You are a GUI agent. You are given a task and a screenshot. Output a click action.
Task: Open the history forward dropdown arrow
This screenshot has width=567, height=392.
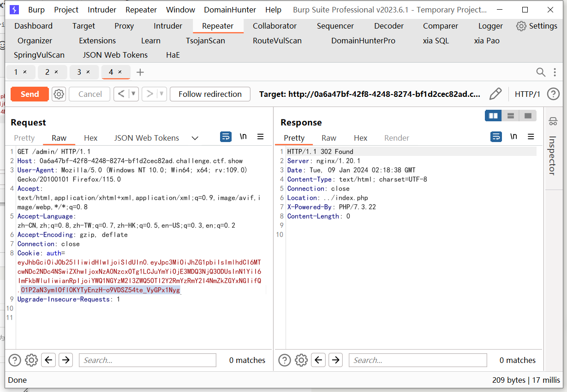click(x=161, y=94)
